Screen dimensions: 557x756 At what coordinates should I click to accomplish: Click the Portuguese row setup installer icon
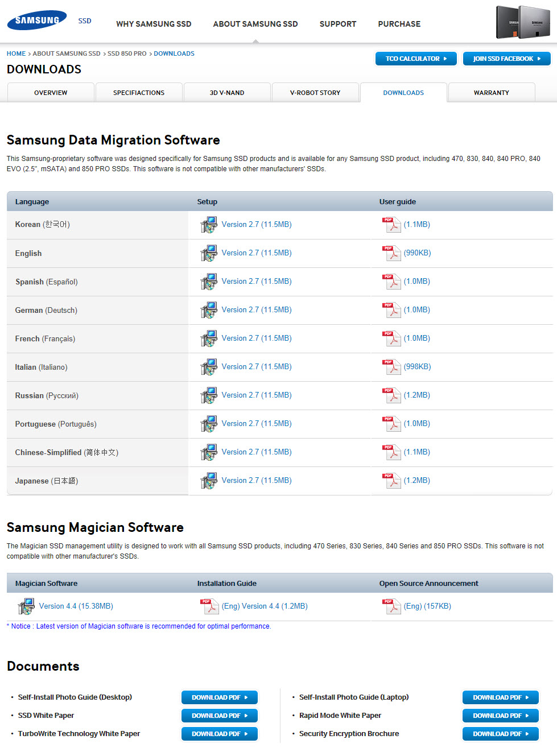209,424
